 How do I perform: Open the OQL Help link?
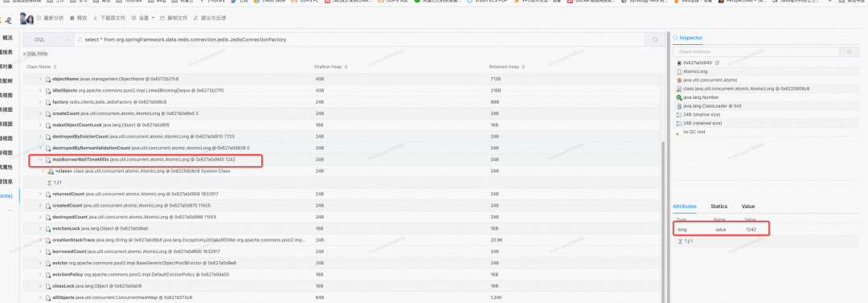pos(35,53)
